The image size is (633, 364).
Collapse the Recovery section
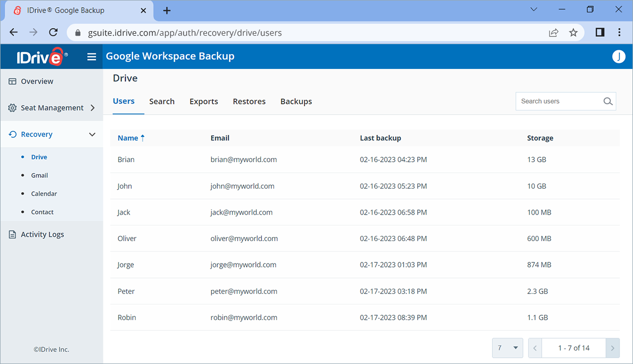[x=92, y=134]
